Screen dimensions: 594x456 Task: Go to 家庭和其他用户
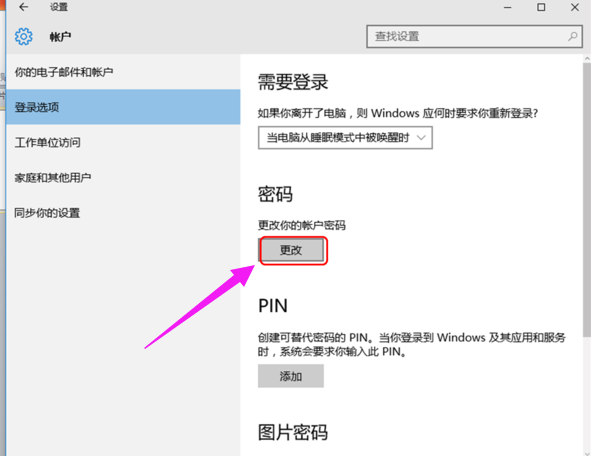pos(53,178)
